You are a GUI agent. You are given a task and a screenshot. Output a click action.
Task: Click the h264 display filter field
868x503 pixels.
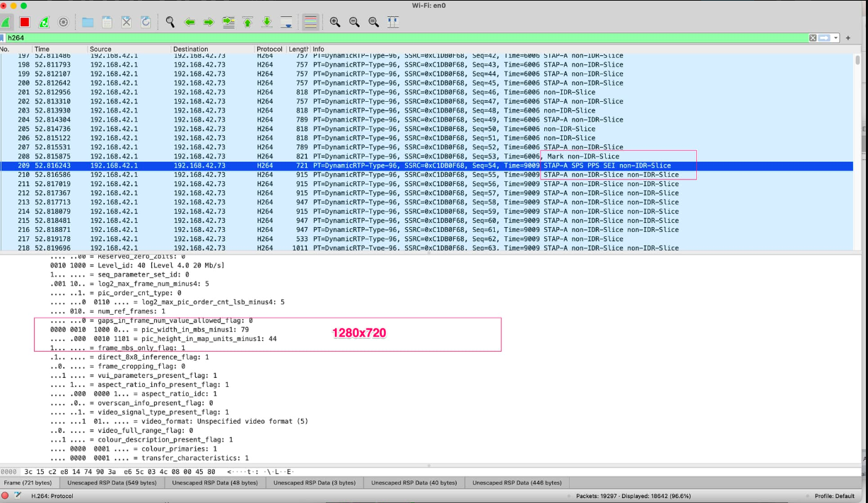click(406, 37)
